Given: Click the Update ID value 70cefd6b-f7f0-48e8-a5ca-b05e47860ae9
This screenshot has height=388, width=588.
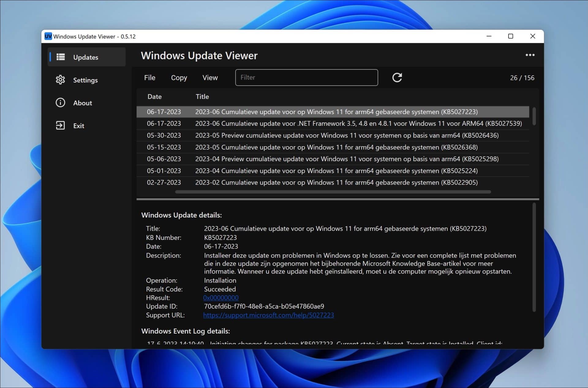Looking at the screenshot, I should coord(264,306).
